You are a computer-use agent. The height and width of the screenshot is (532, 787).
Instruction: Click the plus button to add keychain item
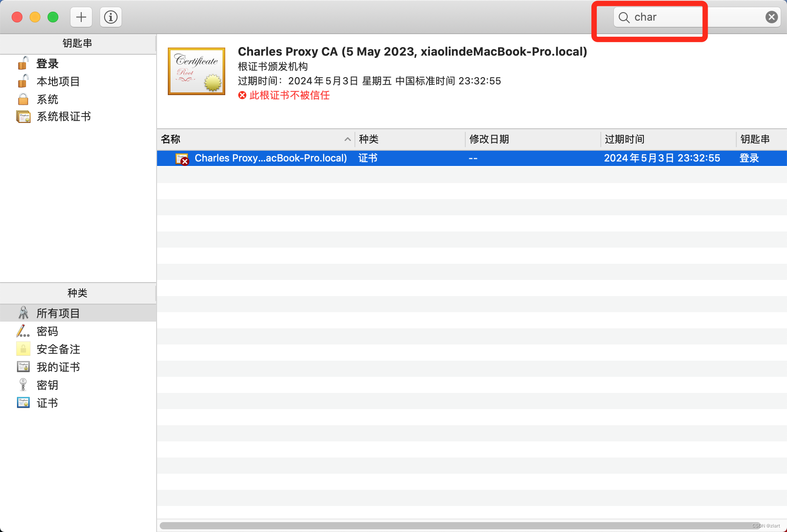pyautogui.click(x=81, y=17)
